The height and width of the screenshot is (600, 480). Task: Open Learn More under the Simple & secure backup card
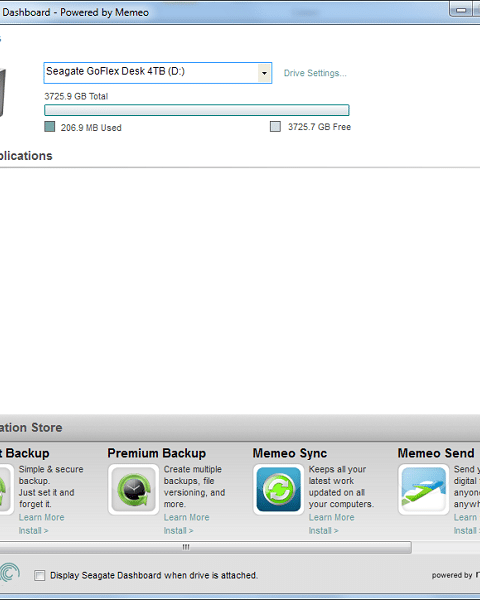[x=41, y=517]
